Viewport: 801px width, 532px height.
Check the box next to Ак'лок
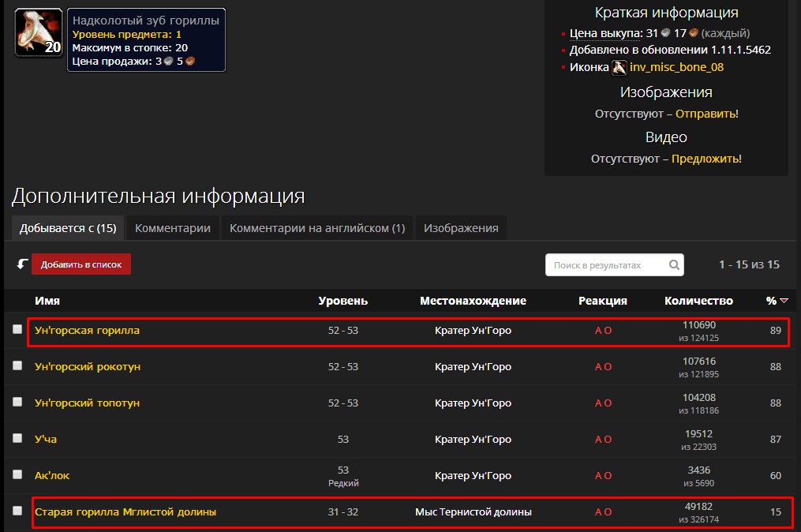[x=17, y=475]
